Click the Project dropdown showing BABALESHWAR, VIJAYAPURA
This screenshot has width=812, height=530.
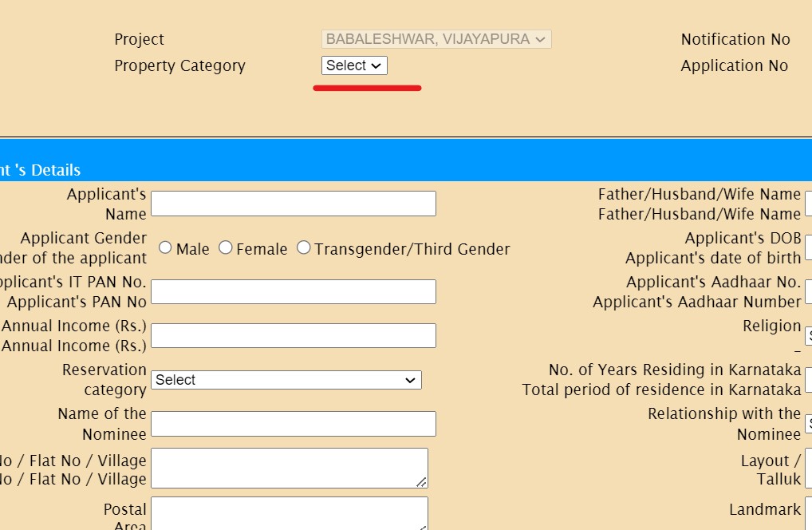(x=436, y=39)
